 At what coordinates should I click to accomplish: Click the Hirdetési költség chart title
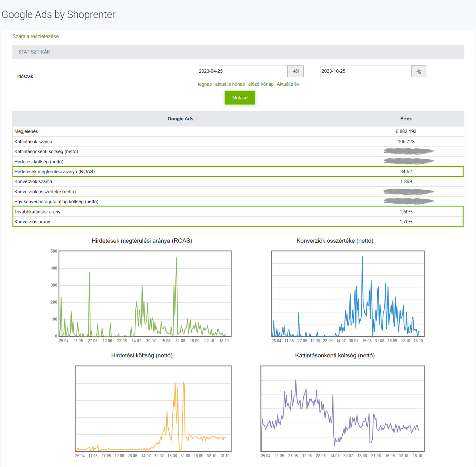click(142, 355)
